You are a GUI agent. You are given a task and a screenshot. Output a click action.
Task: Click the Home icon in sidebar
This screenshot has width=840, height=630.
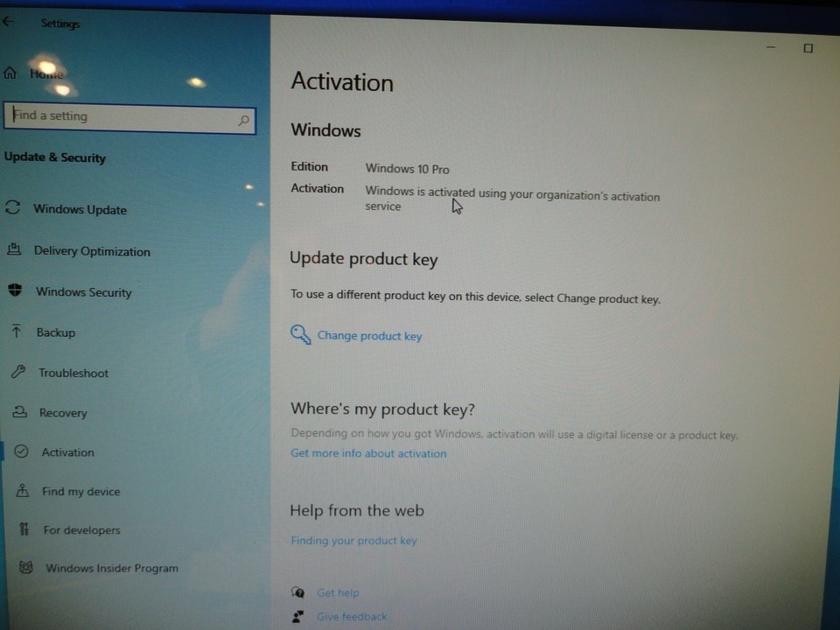[10, 73]
